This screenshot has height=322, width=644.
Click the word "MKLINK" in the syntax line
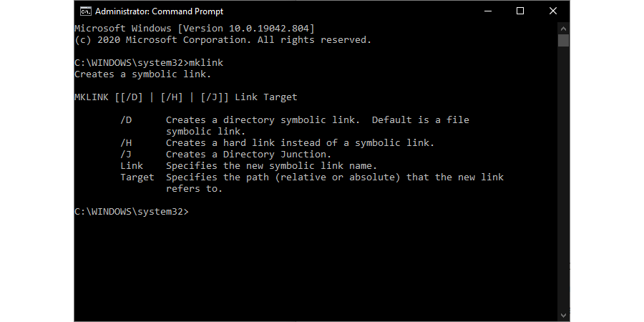92,97
